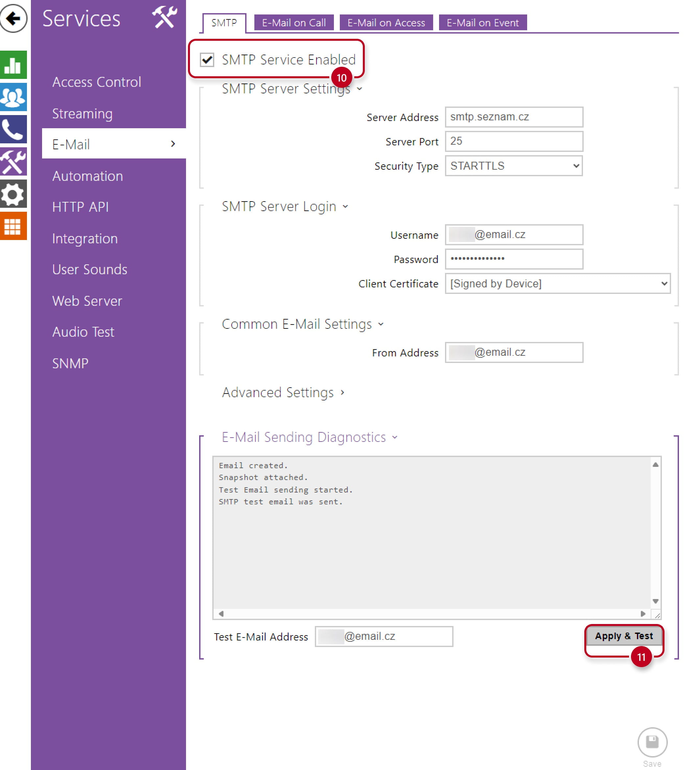
Task: Open the Calling phone icon
Action: pyautogui.click(x=13, y=129)
